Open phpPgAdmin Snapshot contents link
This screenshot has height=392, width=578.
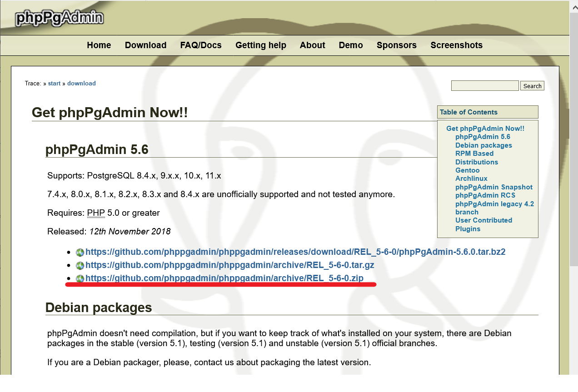[x=494, y=187]
